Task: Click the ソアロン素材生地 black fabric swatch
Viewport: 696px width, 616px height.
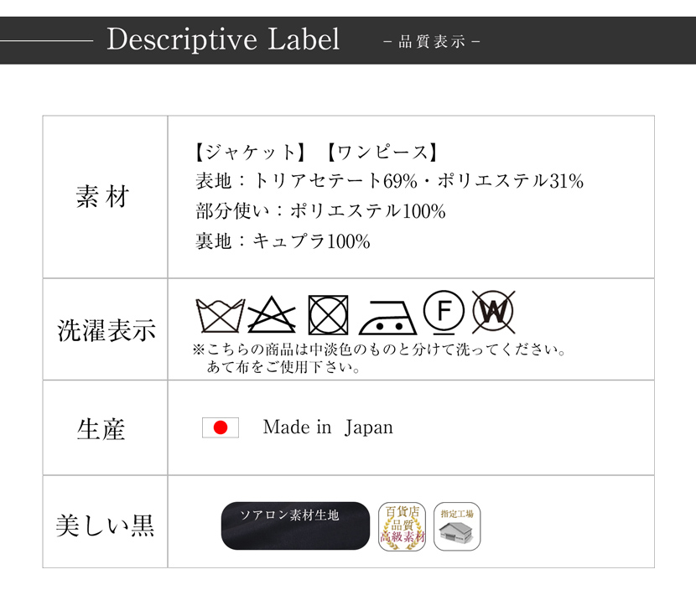Action: (295, 525)
